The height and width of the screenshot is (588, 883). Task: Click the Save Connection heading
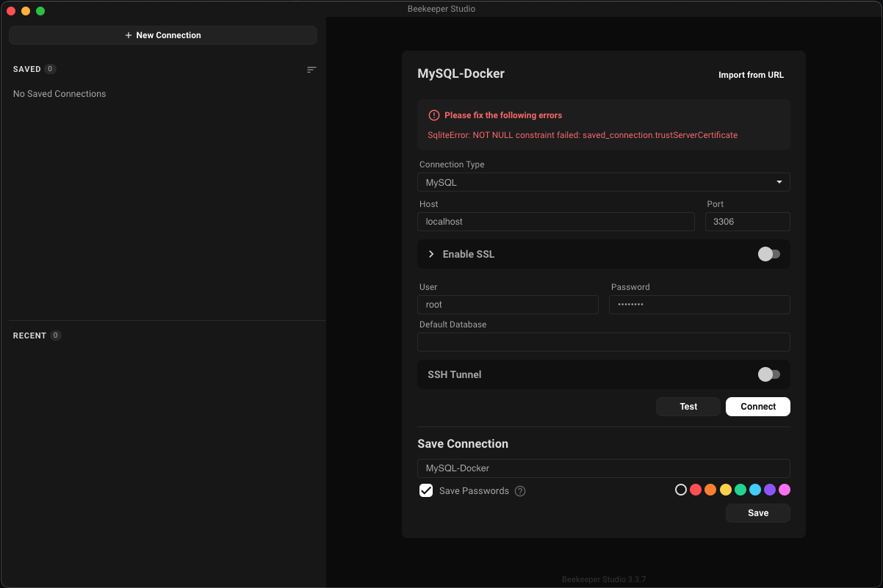click(x=463, y=444)
